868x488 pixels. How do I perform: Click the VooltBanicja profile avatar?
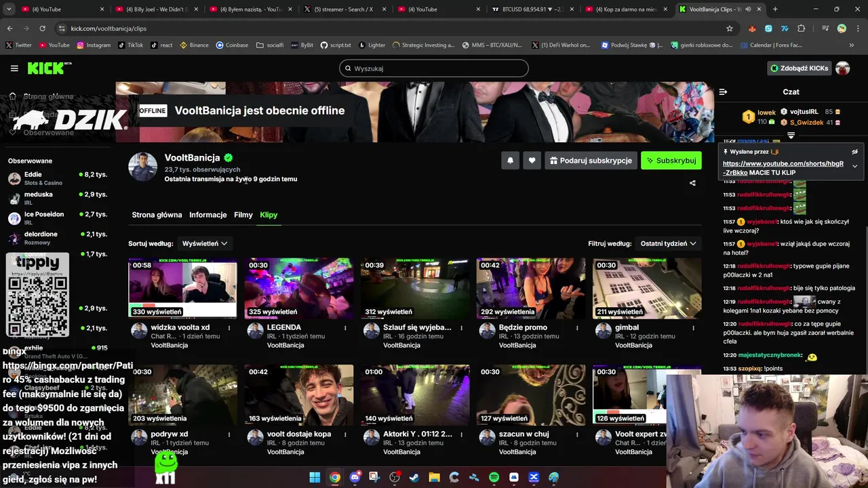(143, 167)
